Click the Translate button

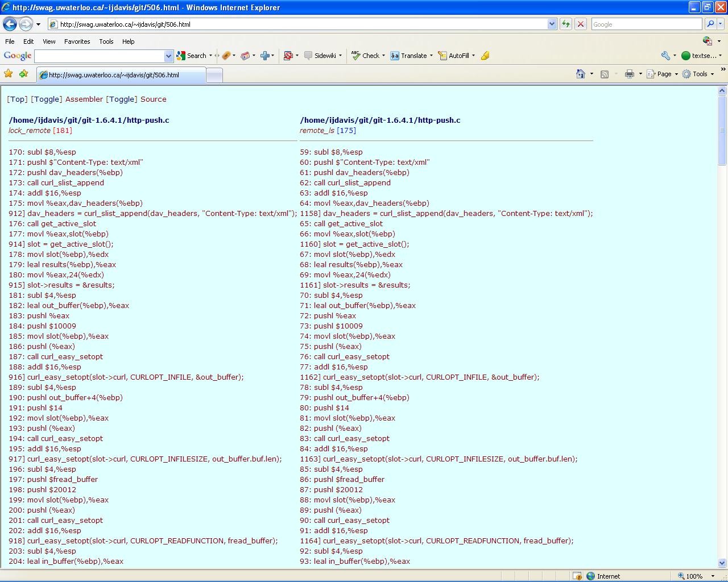(409, 56)
